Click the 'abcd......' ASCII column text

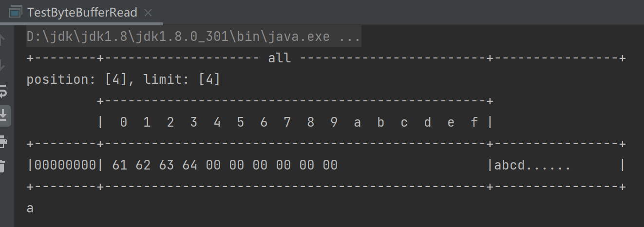pyautogui.click(x=532, y=165)
